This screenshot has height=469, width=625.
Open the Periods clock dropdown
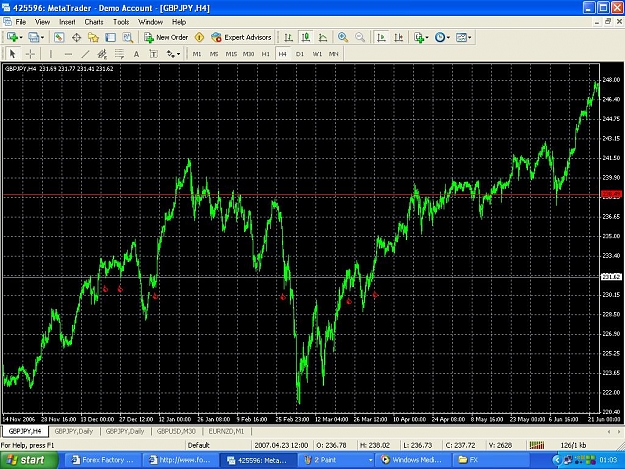[x=442, y=37]
